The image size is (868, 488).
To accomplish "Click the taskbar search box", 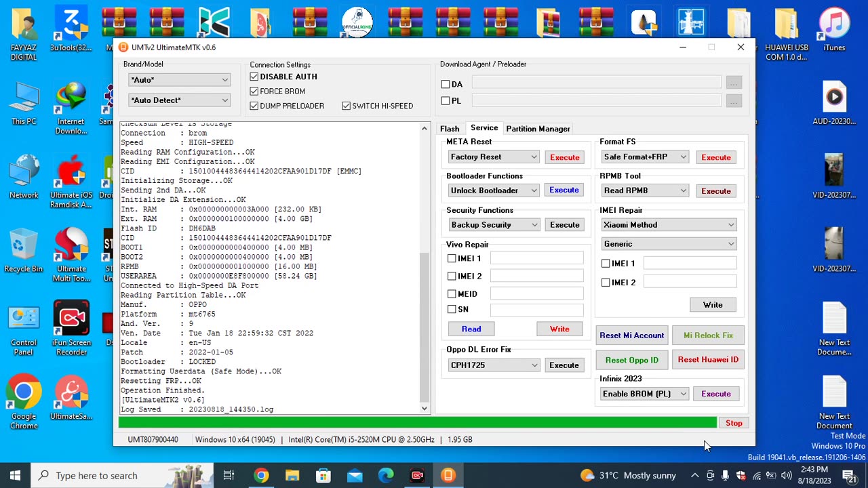I will click(122, 476).
